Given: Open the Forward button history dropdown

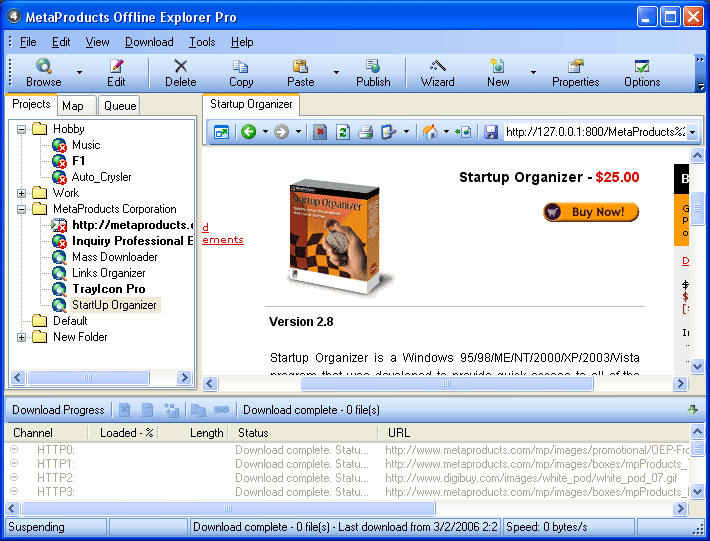Looking at the screenshot, I should tap(298, 132).
